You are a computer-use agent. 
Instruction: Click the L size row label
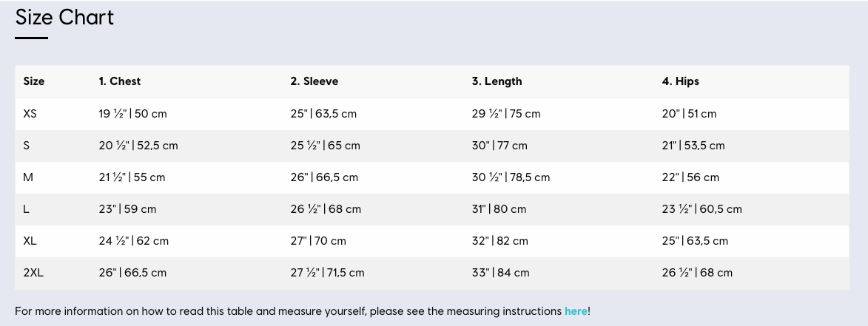point(26,209)
